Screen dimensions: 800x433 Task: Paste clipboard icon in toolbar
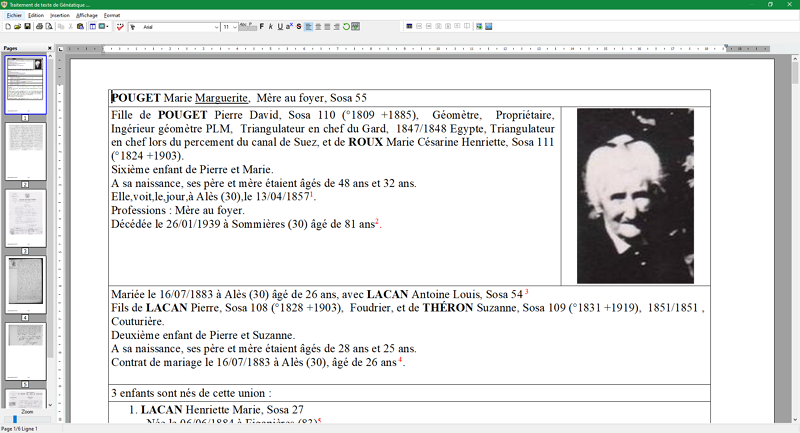pyautogui.click(x=80, y=27)
